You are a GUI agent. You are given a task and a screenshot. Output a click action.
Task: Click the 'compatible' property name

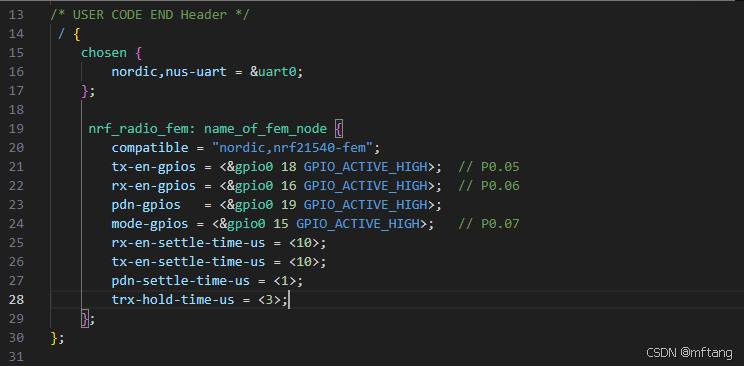[150, 148]
